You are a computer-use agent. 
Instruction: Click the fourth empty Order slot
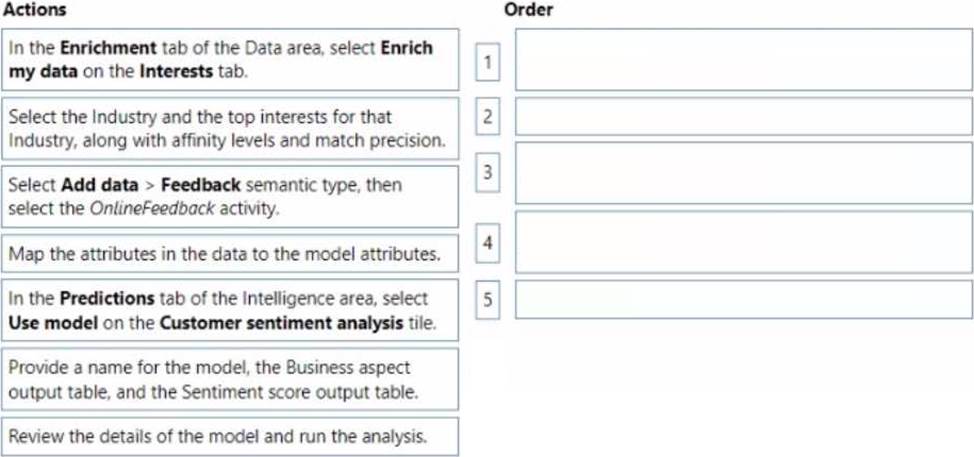(x=744, y=242)
